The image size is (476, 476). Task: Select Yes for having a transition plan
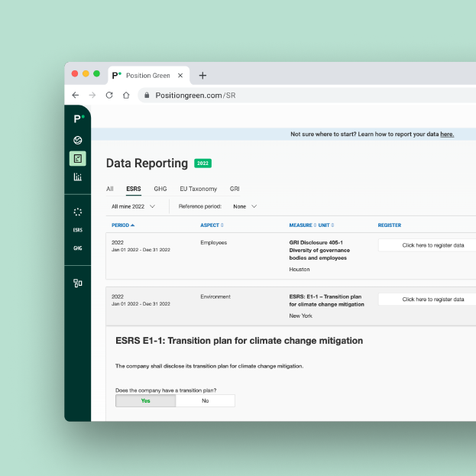(145, 400)
